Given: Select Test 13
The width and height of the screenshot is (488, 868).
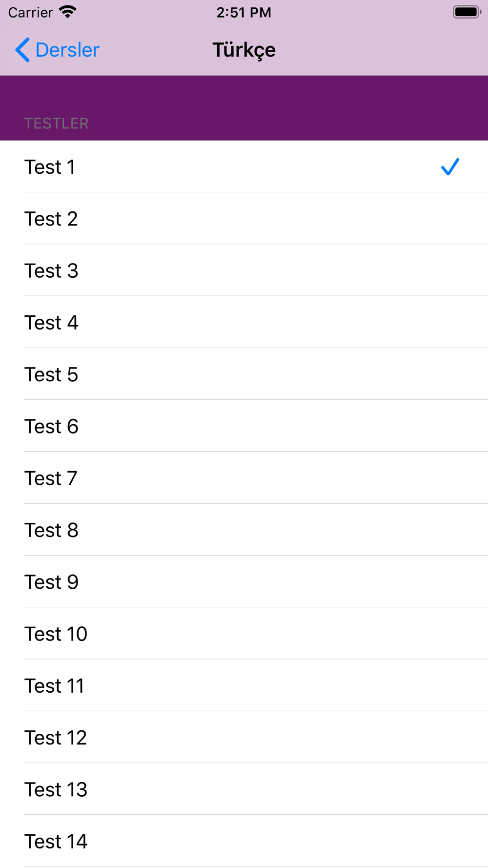Looking at the screenshot, I should tap(244, 789).
